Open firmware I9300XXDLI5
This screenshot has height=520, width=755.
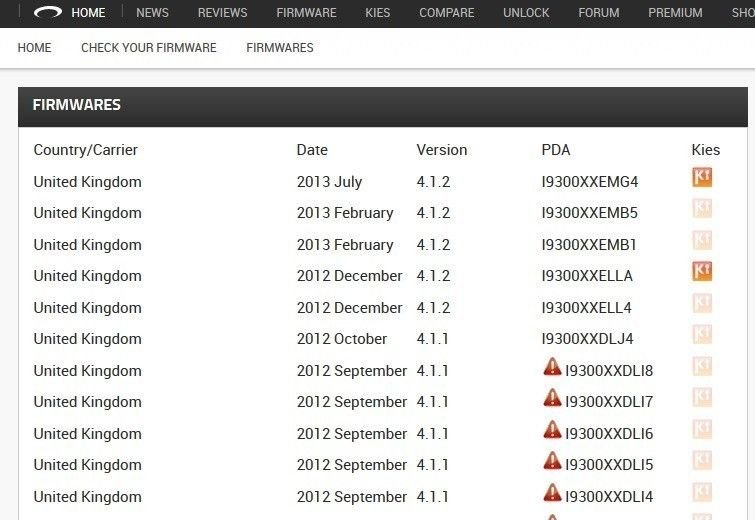tap(609, 465)
